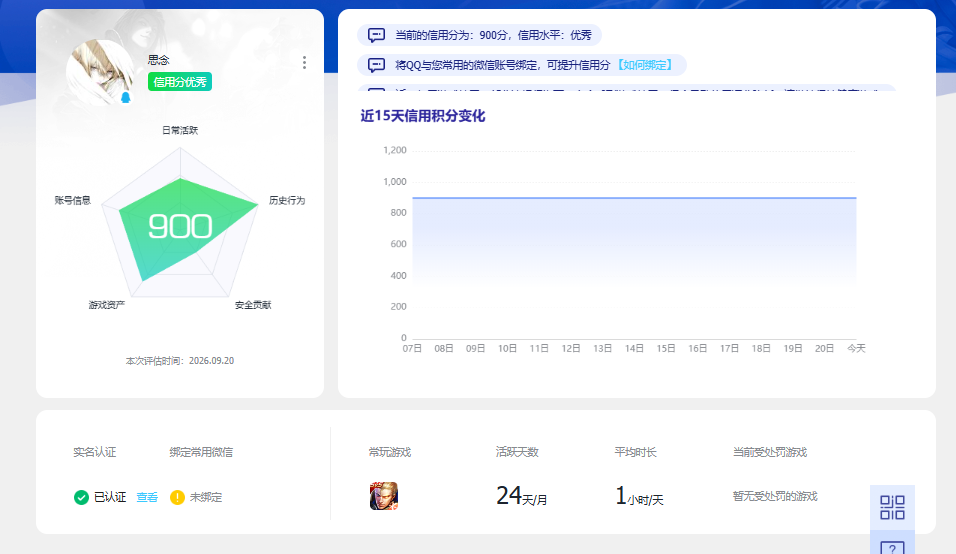Click the 思念 username text
956x554 pixels.
159,60
